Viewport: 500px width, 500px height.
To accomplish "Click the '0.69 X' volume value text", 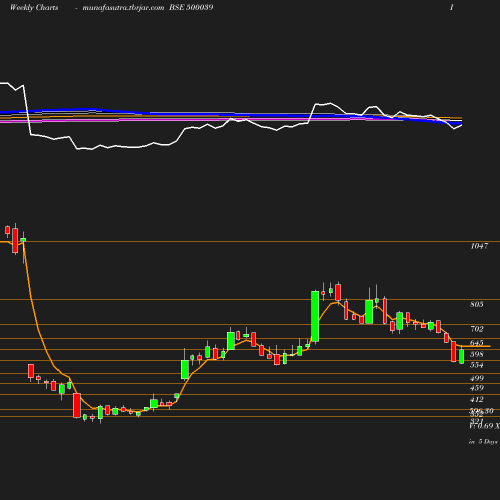I will pos(488,426).
